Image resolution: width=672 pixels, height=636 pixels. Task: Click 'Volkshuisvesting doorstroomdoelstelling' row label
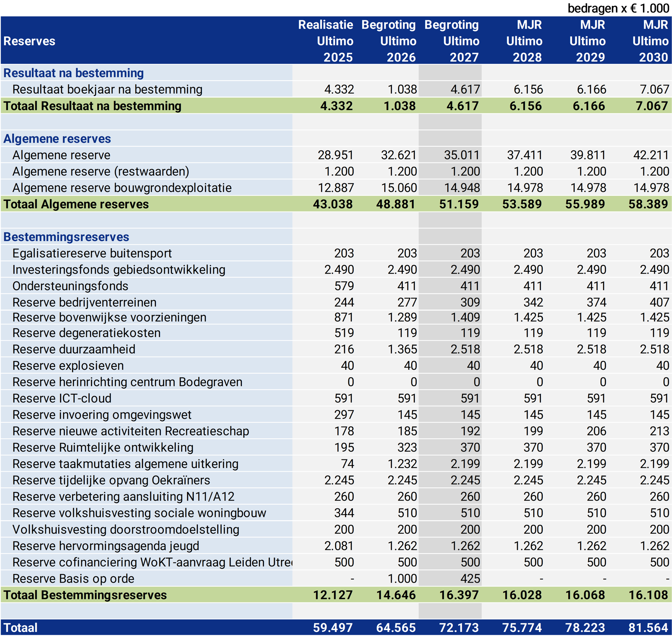[x=126, y=530]
